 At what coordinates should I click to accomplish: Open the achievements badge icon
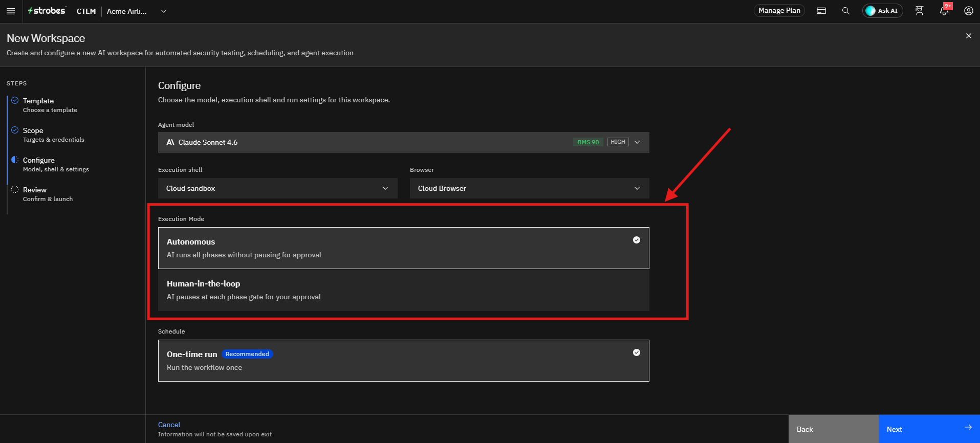click(920, 11)
